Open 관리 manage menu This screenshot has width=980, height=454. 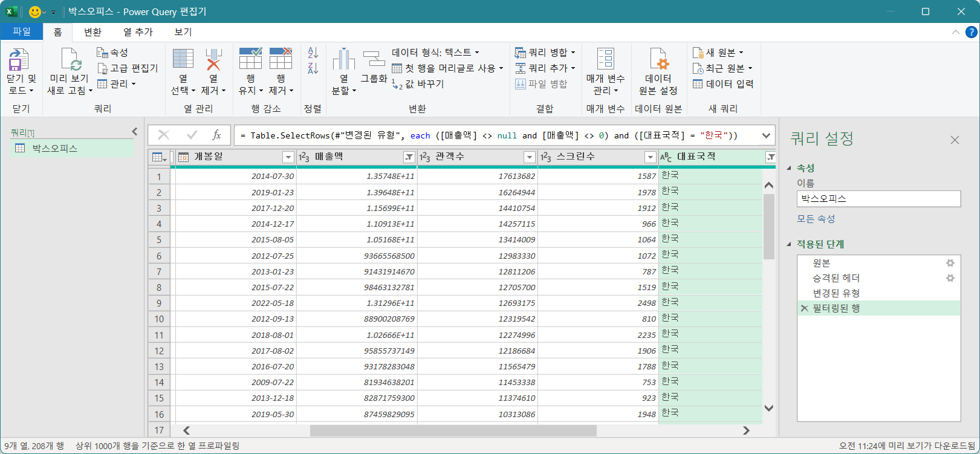tap(117, 84)
